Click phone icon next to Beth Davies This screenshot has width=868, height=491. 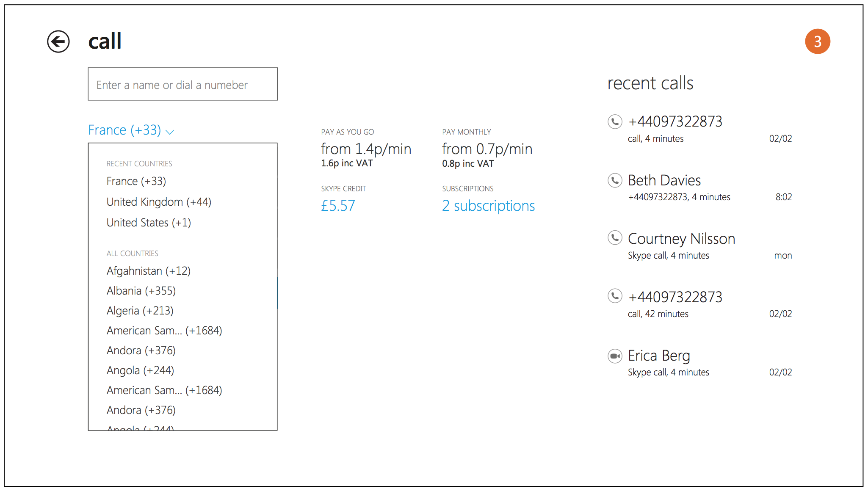click(615, 180)
